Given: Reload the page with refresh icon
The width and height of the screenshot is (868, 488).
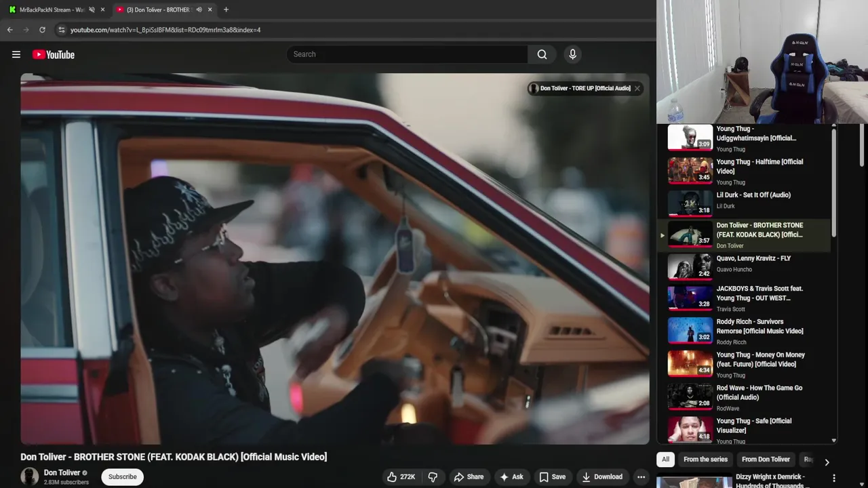Looking at the screenshot, I should (x=42, y=30).
